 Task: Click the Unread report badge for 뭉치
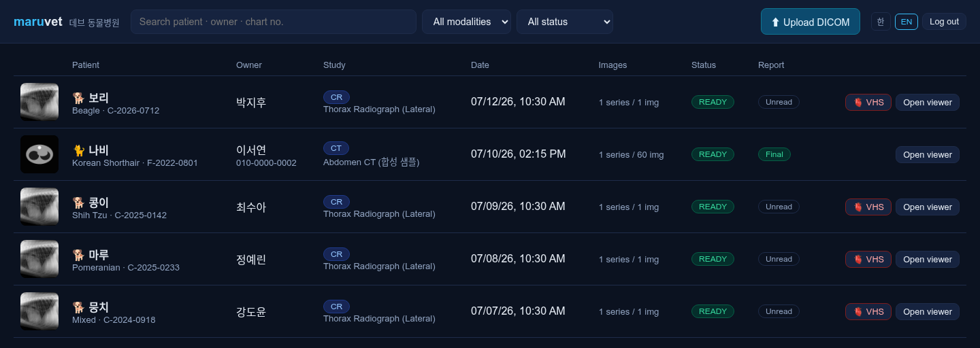tap(779, 311)
